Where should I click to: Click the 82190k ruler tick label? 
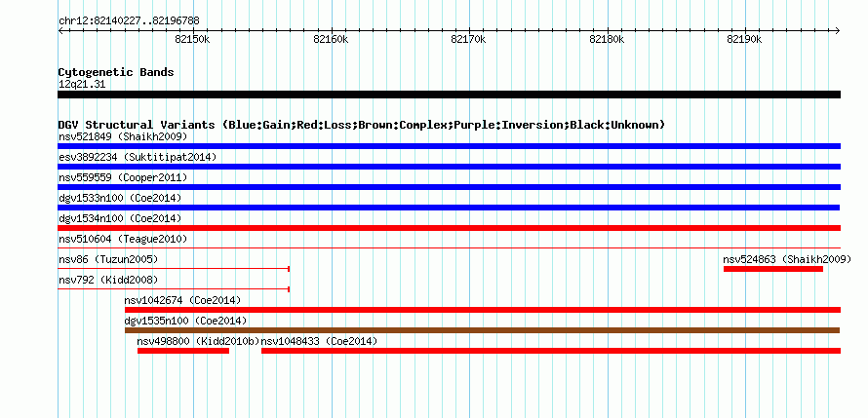(x=745, y=39)
